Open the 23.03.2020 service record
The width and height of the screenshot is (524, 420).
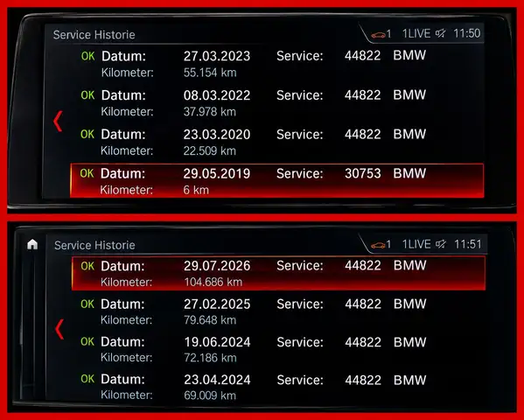(x=276, y=142)
